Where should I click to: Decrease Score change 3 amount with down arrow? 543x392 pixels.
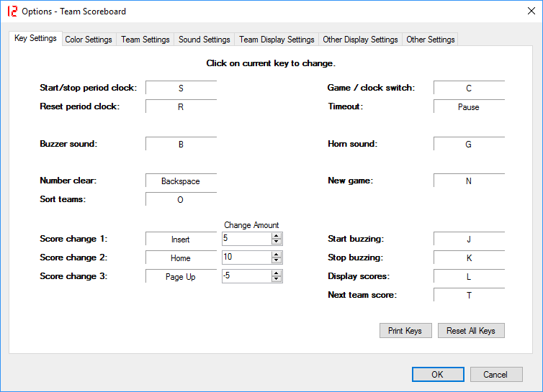tap(277, 280)
